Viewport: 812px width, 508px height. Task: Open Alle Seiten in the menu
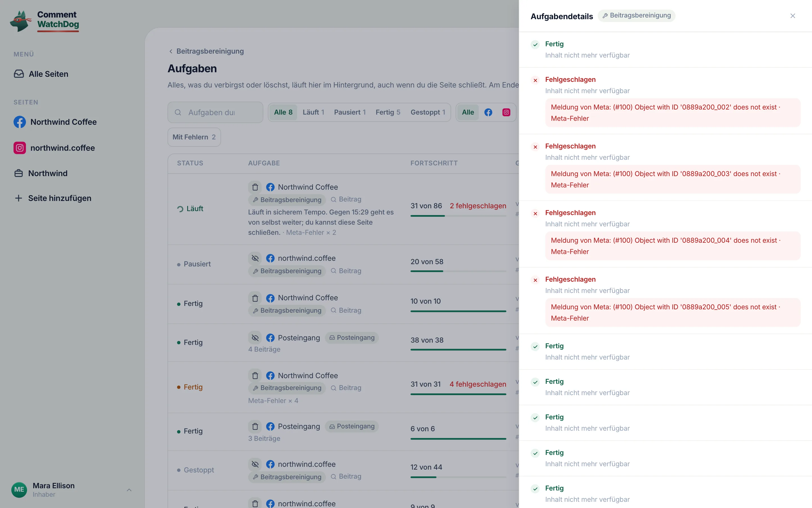coord(41,74)
